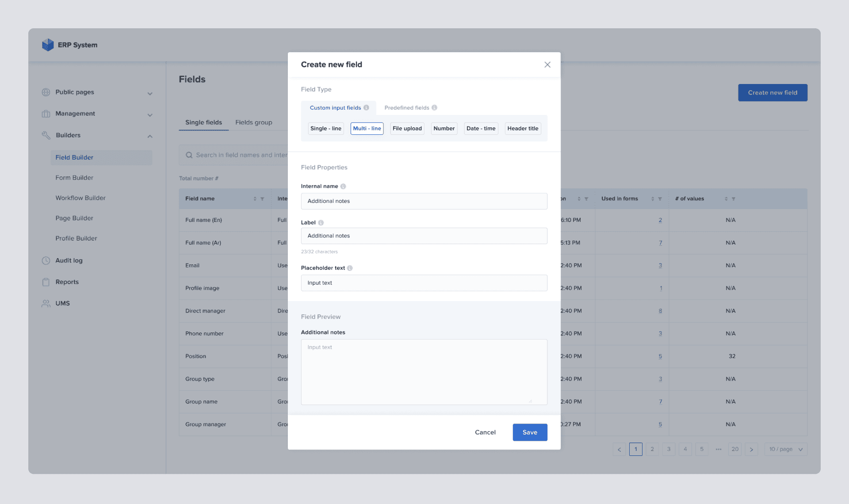Click the Reports clipboard icon

(x=46, y=282)
